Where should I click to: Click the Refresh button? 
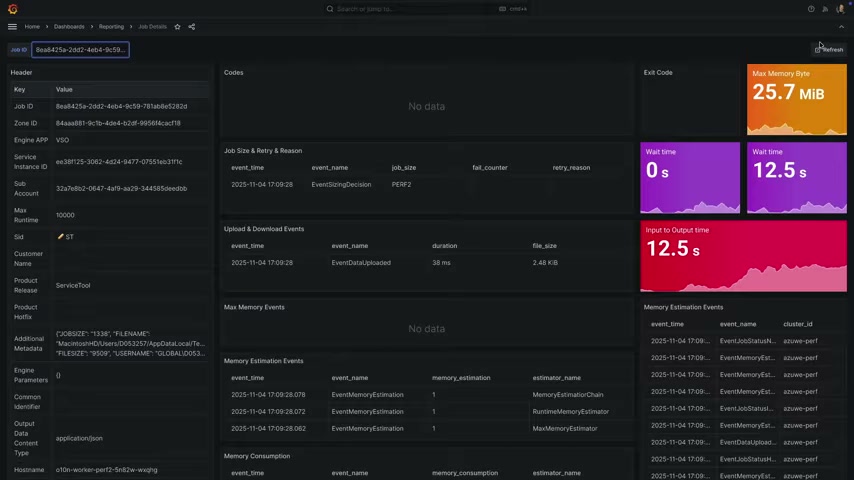829,50
